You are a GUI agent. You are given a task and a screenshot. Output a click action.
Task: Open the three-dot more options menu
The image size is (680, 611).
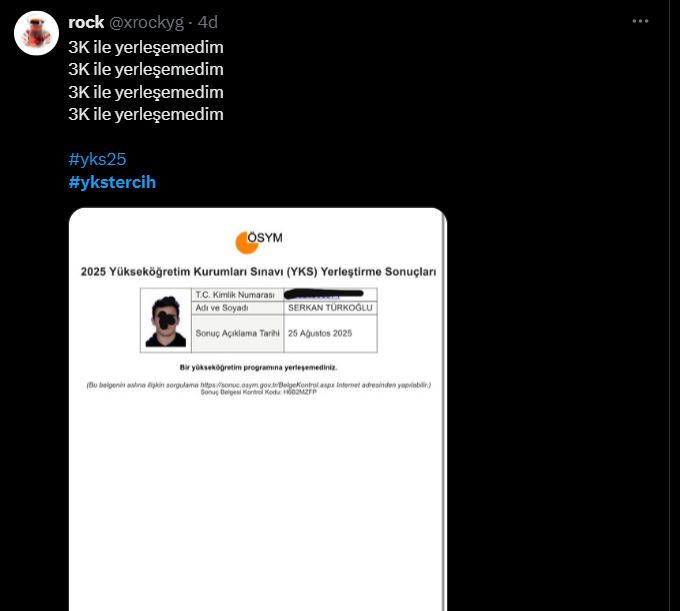click(640, 21)
